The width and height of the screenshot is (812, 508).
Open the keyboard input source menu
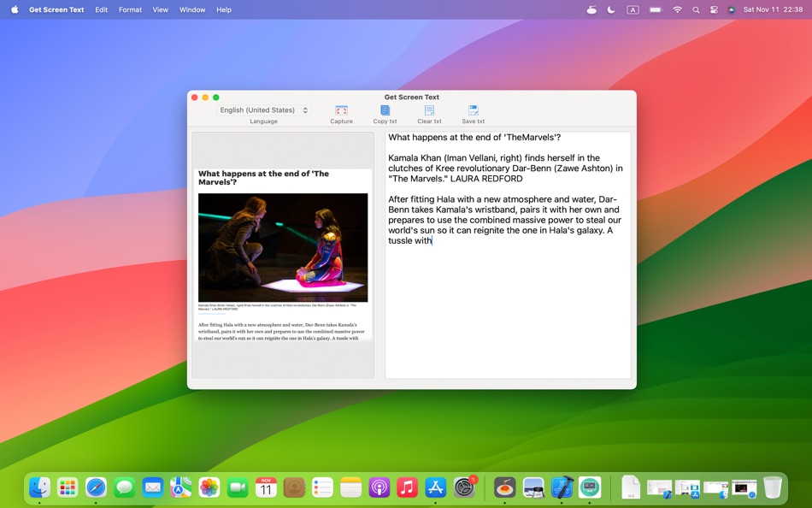633,9
